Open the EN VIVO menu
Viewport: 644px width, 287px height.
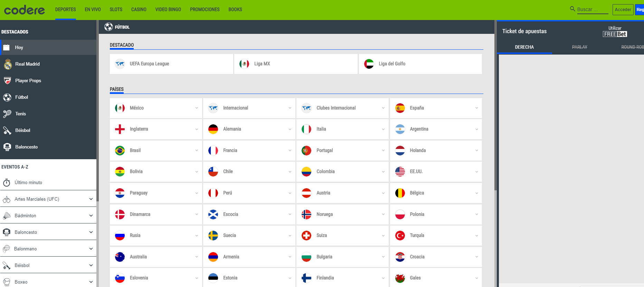(93, 10)
